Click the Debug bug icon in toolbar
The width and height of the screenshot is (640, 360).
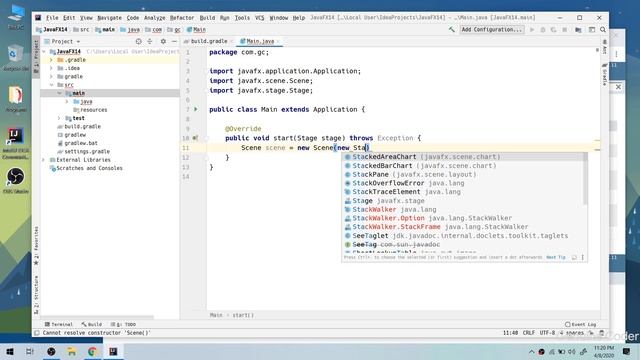(543, 30)
